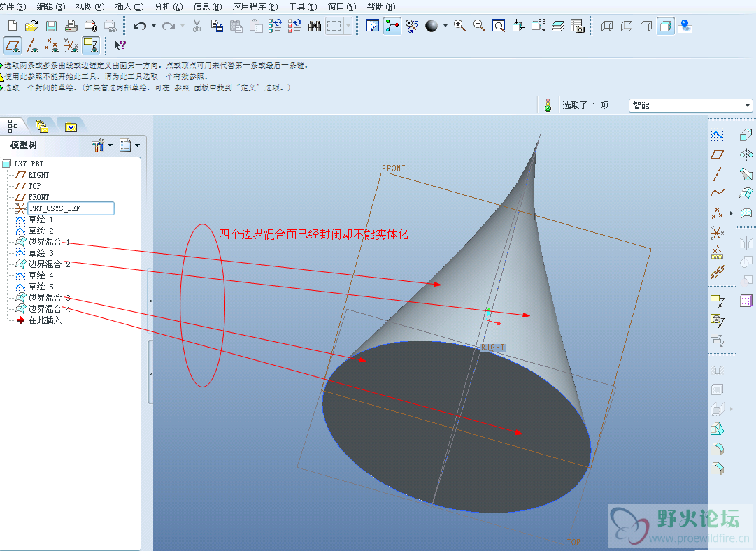Open appearance gallery dropdown arrow
Viewport: 756px width, 551px height.
445,26
